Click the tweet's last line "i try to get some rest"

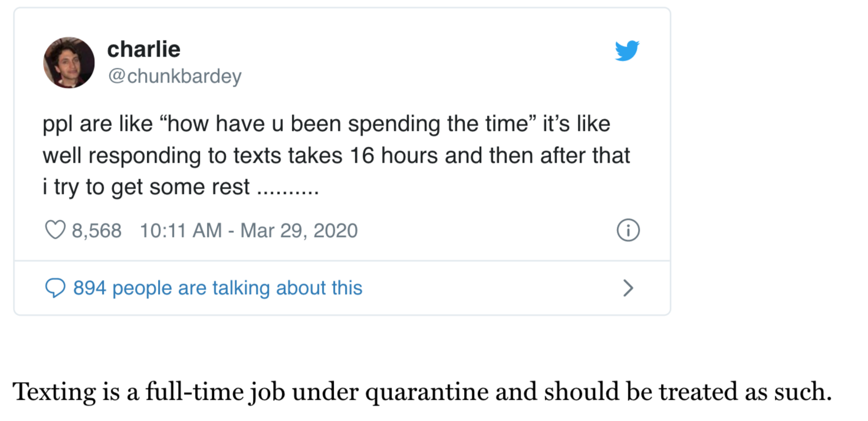[146, 187]
